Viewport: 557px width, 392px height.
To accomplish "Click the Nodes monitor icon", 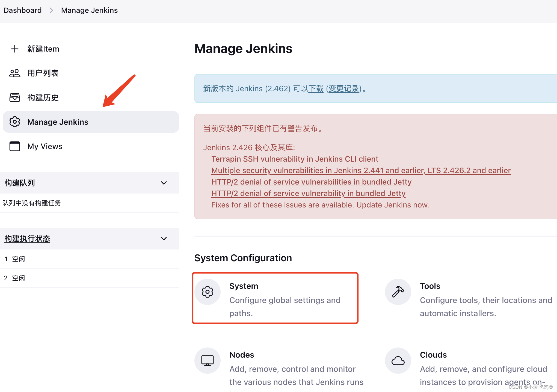I will pos(208,361).
